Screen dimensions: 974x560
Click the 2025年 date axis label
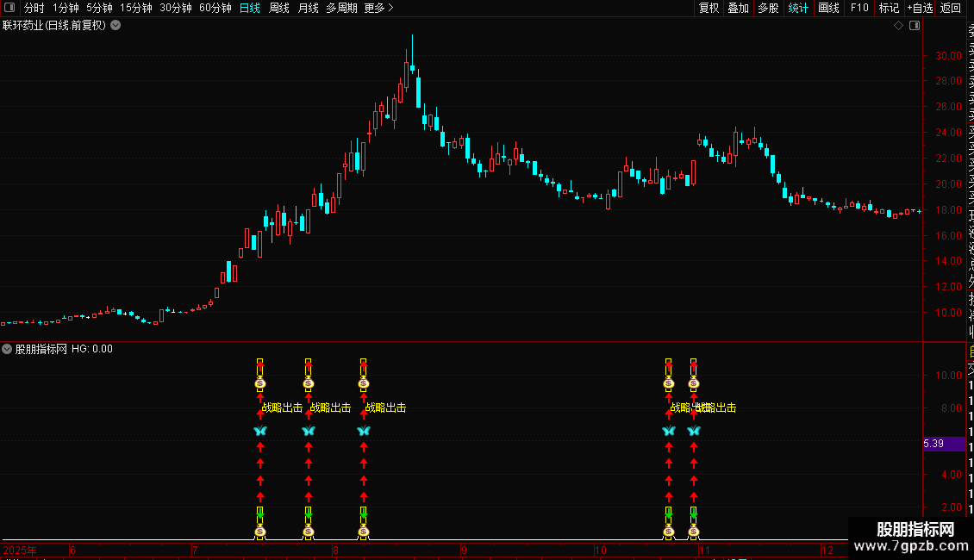[x=20, y=550]
